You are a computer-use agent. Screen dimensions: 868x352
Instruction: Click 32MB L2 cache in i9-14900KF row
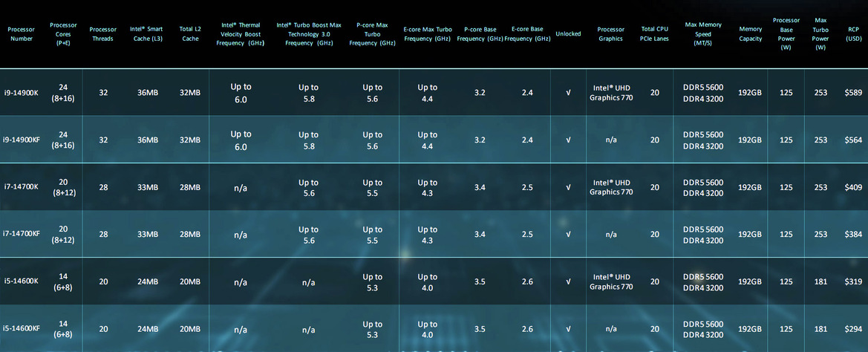[190, 140]
